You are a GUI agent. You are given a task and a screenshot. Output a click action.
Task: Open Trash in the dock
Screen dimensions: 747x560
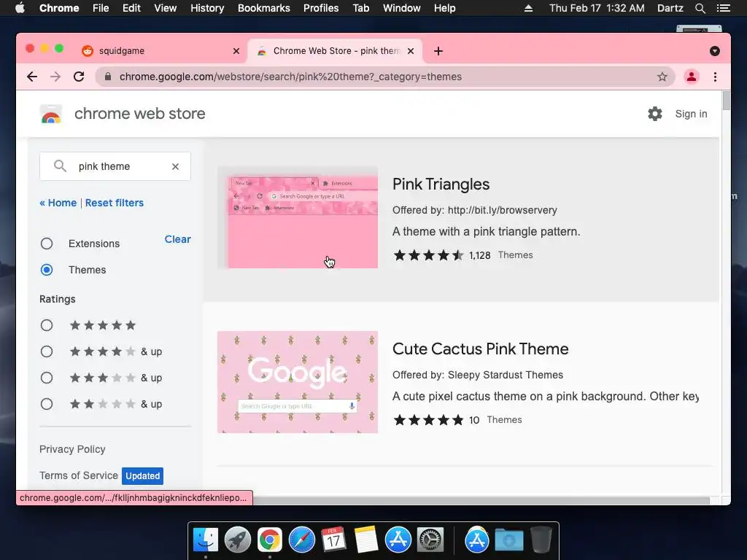(541, 540)
